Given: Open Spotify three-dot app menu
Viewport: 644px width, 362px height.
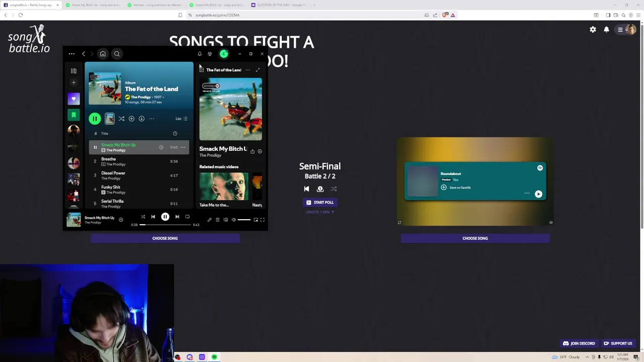Looking at the screenshot, I should 71,54.
